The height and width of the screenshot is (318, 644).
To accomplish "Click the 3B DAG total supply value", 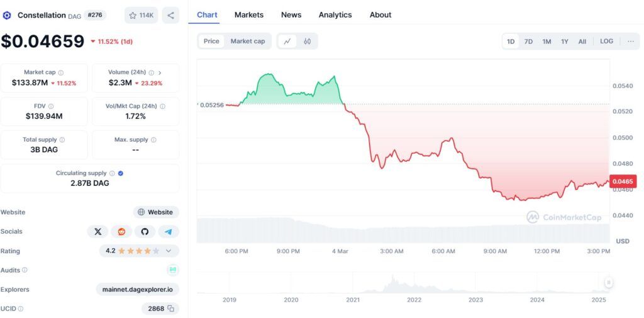I will pyautogui.click(x=44, y=150).
